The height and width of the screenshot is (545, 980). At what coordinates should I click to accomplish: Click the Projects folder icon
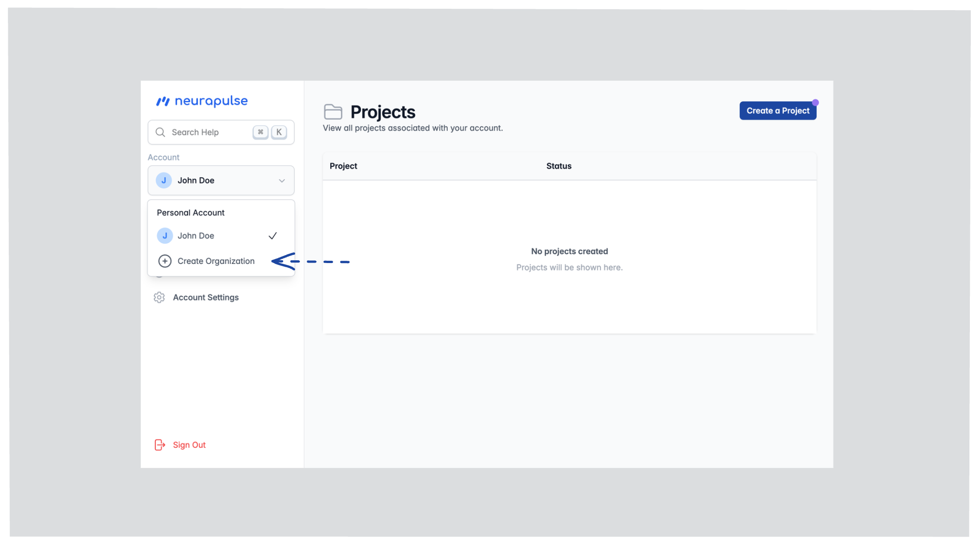coord(332,112)
